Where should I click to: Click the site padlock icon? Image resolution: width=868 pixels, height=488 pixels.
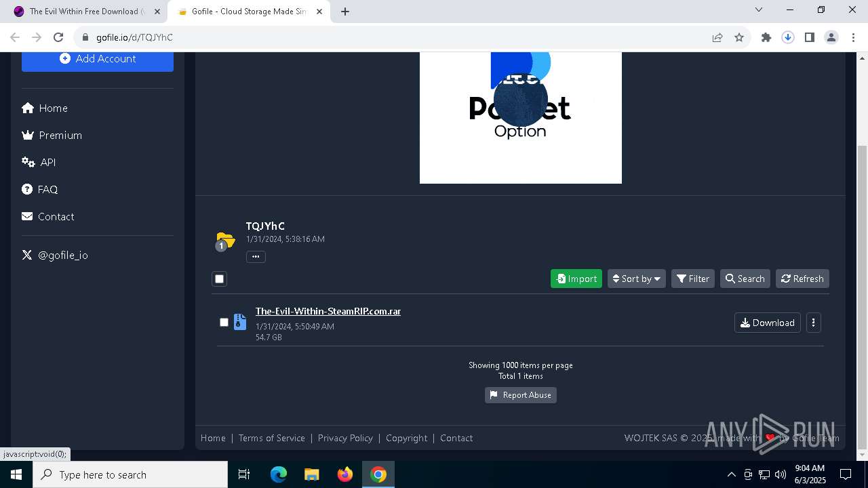(x=85, y=37)
